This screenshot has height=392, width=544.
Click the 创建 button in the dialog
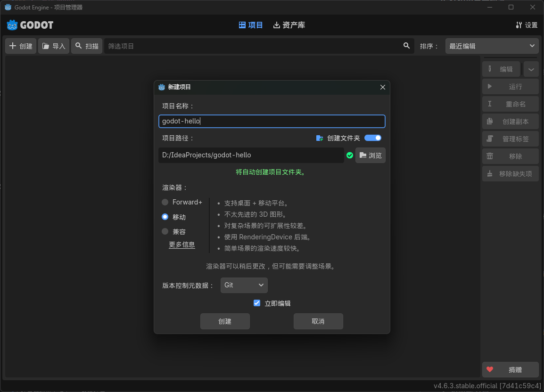pos(225,321)
